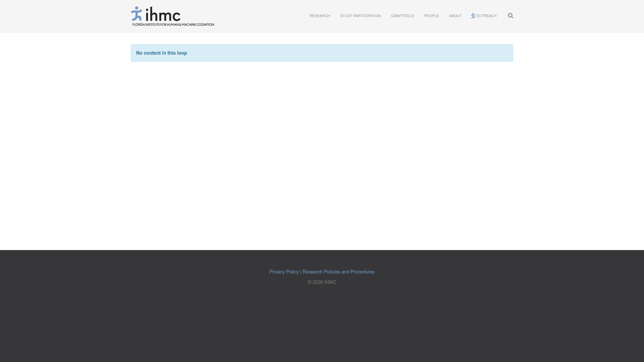The image size is (644, 362).
Task: Go to Study Participation in navigation
Action: pos(360,16)
